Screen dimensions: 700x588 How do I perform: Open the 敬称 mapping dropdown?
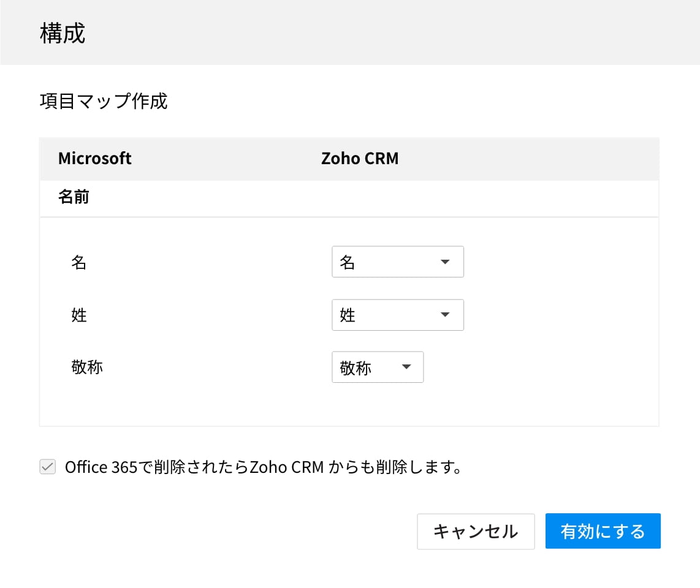point(377,367)
